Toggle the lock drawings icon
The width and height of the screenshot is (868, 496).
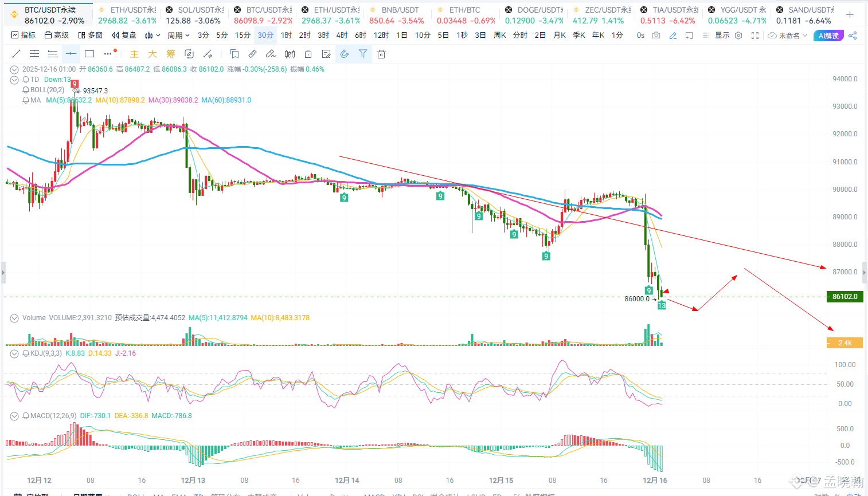pos(308,54)
